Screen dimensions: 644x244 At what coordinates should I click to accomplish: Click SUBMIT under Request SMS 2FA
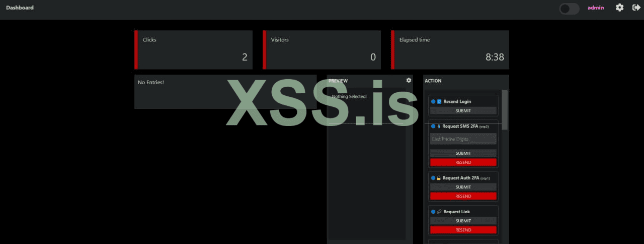tap(463, 153)
